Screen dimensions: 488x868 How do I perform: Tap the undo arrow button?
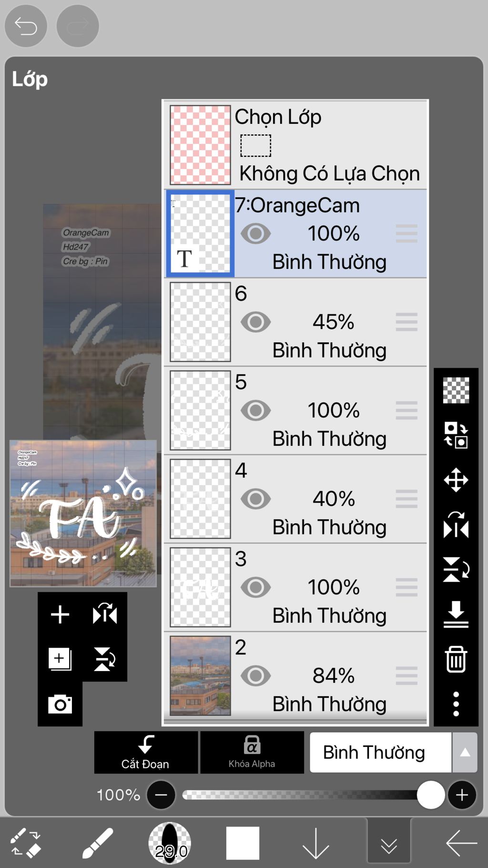[x=26, y=26]
